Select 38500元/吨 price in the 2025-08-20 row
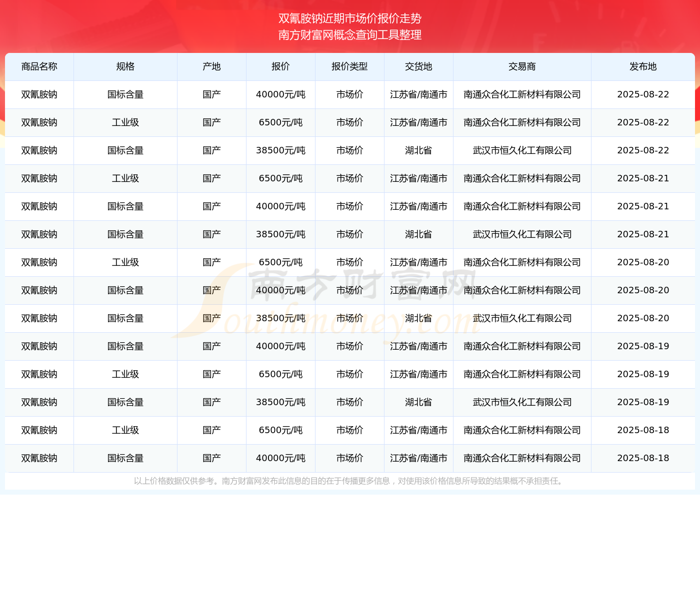 pos(280,318)
